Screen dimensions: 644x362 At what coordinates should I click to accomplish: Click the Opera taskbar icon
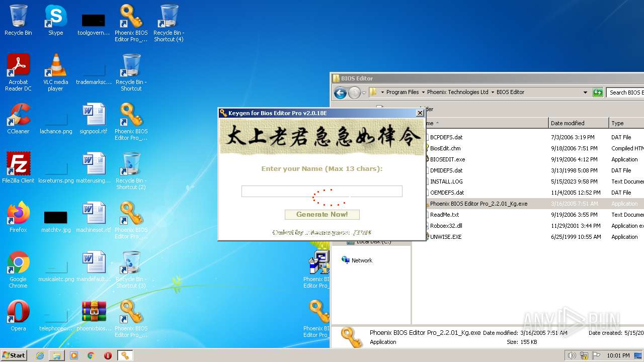tap(108, 355)
